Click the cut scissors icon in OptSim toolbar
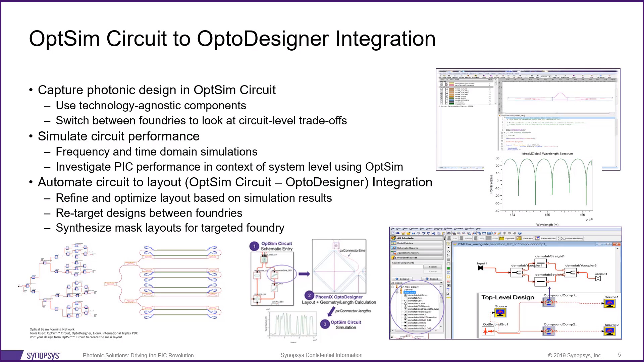 434,233
